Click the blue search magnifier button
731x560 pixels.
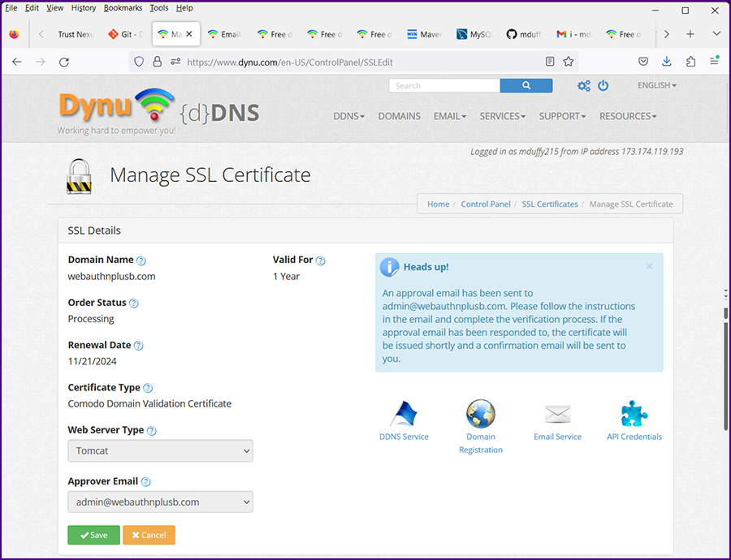[526, 85]
